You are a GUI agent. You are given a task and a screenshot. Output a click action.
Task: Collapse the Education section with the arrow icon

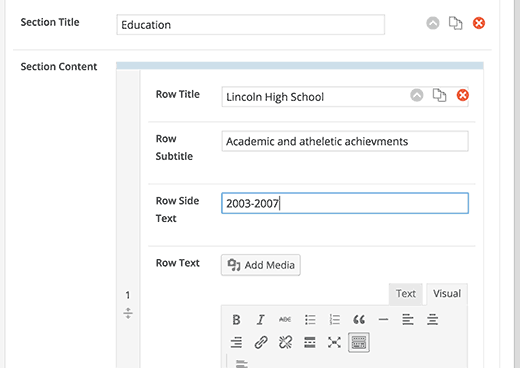433,23
